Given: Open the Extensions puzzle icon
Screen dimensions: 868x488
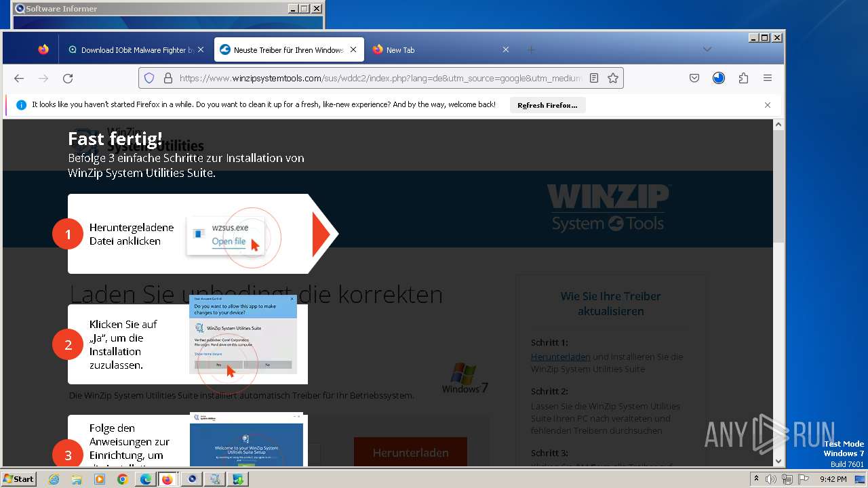Looking at the screenshot, I should [743, 78].
